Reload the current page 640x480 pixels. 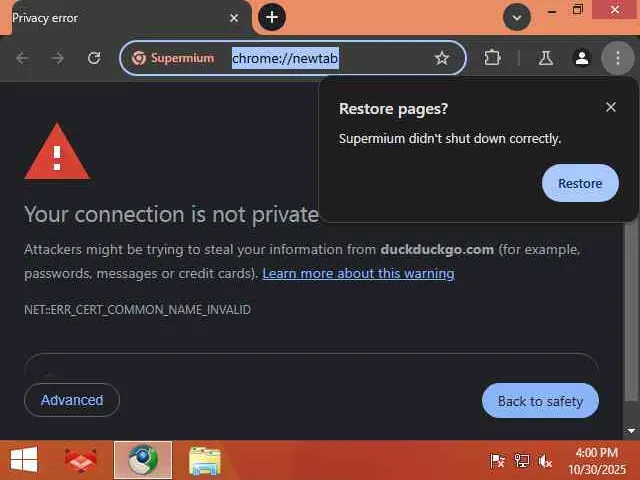tap(94, 58)
